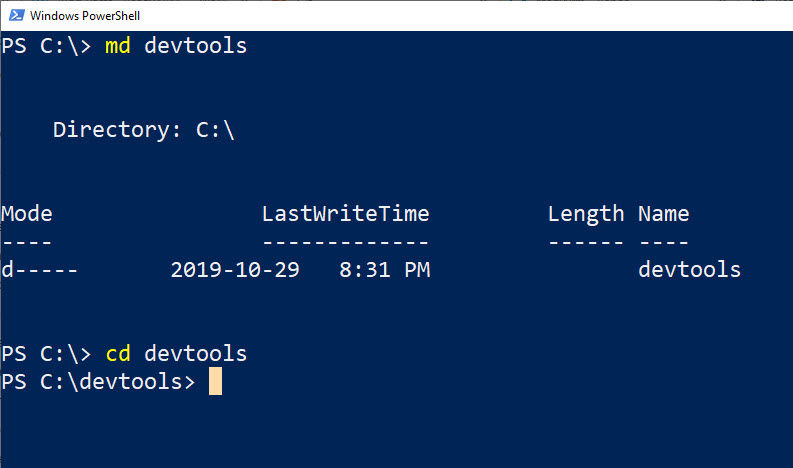Click the "md" command in the first line
This screenshot has height=468, width=793.
pos(118,46)
